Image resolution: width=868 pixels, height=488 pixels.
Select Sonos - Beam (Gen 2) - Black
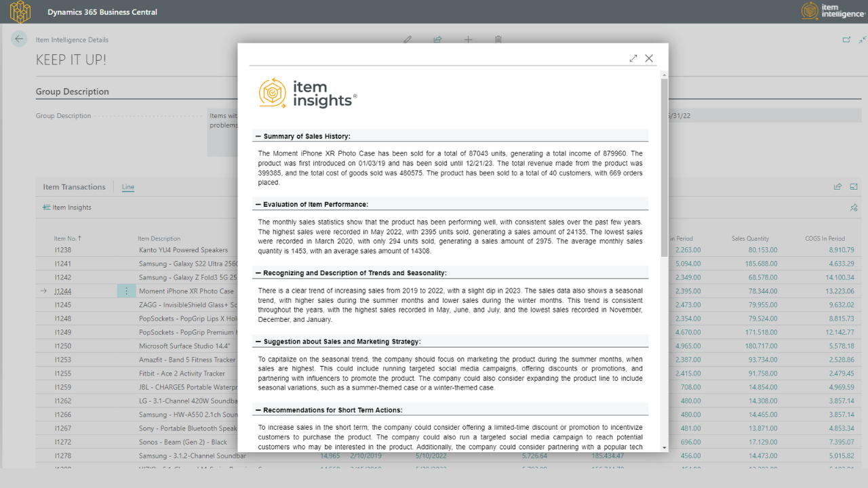[x=183, y=442]
